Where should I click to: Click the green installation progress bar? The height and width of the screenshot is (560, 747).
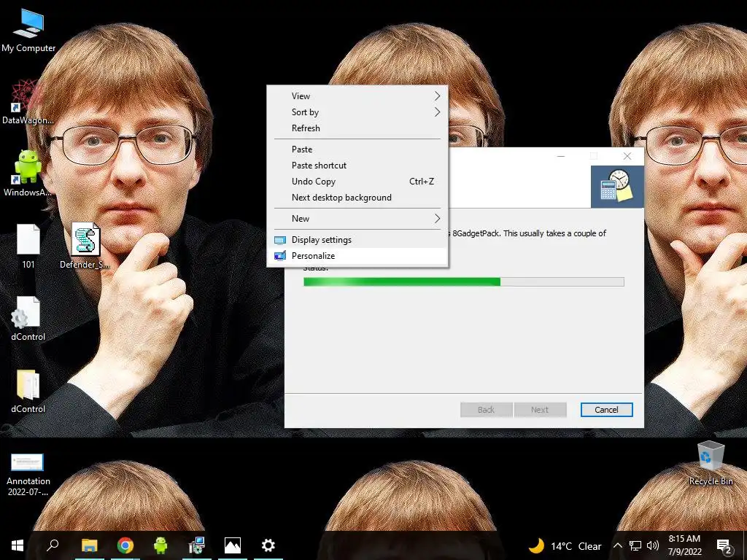click(463, 282)
